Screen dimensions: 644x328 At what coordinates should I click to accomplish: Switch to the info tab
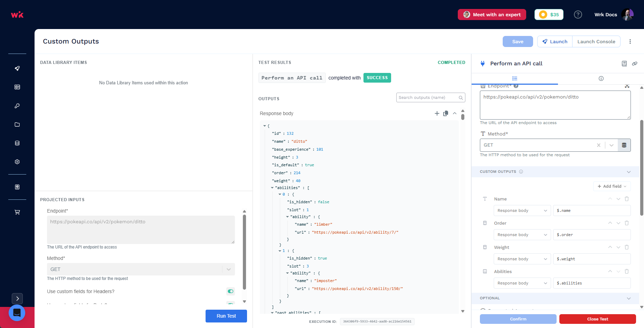(601, 78)
